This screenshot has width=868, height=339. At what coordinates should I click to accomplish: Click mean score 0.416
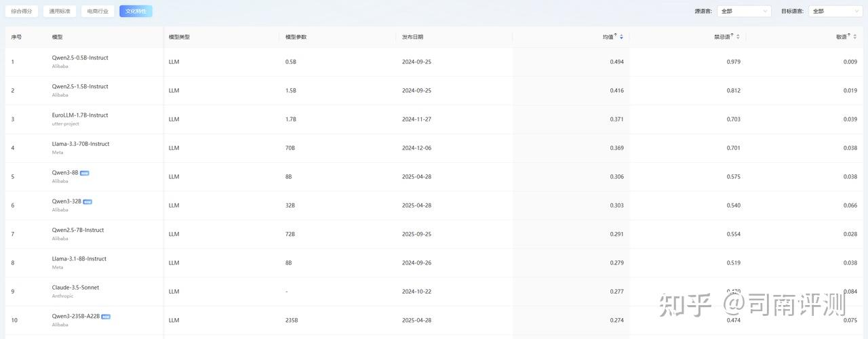click(616, 90)
